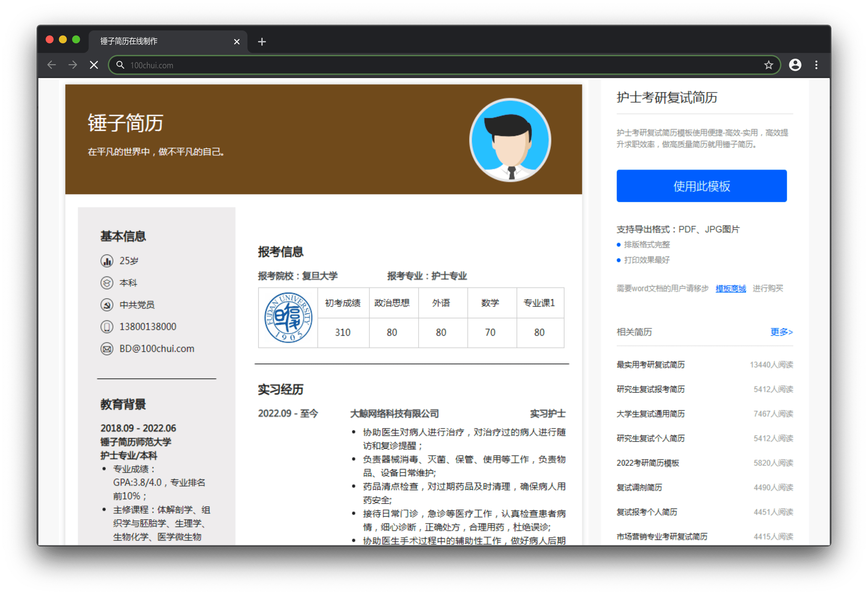Click the education icon beside 本科
The height and width of the screenshot is (595, 868).
coord(107,283)
